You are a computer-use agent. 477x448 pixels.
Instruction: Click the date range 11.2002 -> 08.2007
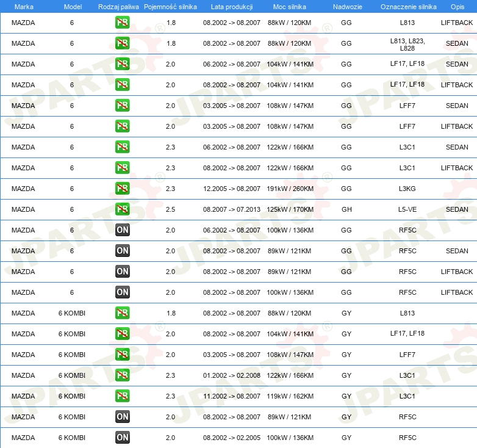tap(232, 396)
